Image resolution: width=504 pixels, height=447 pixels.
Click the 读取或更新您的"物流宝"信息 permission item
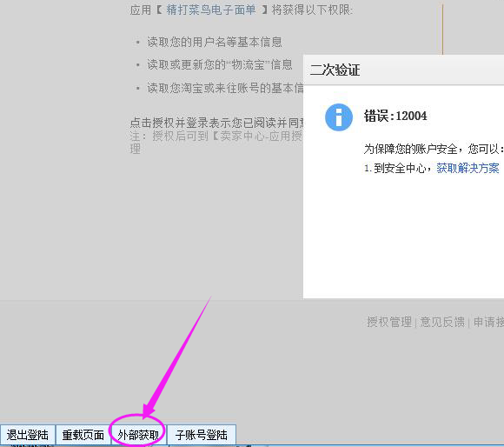pos(220,65)
